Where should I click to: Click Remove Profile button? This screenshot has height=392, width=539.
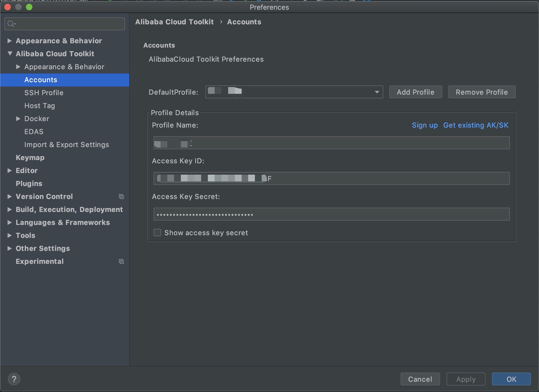click(x=481, y=92)
